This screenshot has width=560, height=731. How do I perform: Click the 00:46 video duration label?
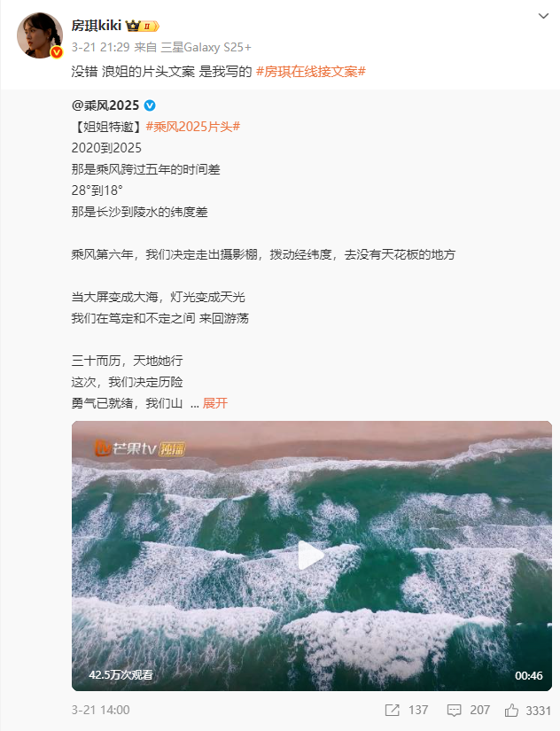pyautogui.click(x=529, y=675)
